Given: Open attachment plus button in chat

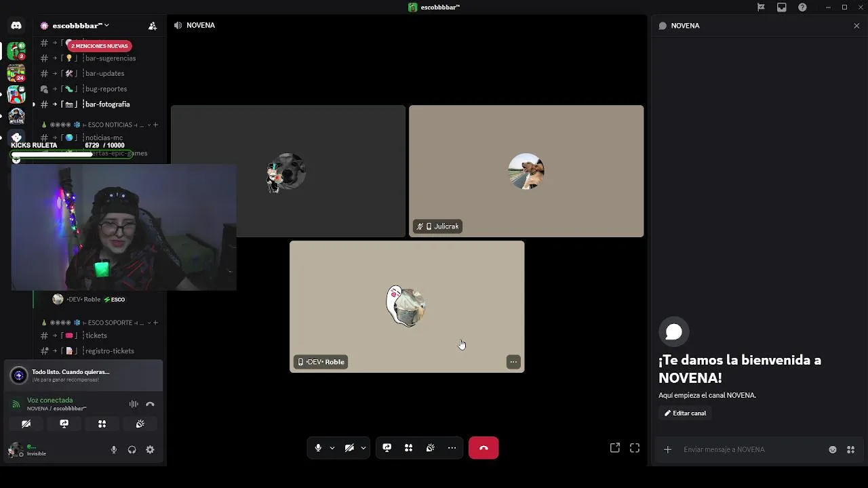Looking at the screenshot, I should pos(668,449).
